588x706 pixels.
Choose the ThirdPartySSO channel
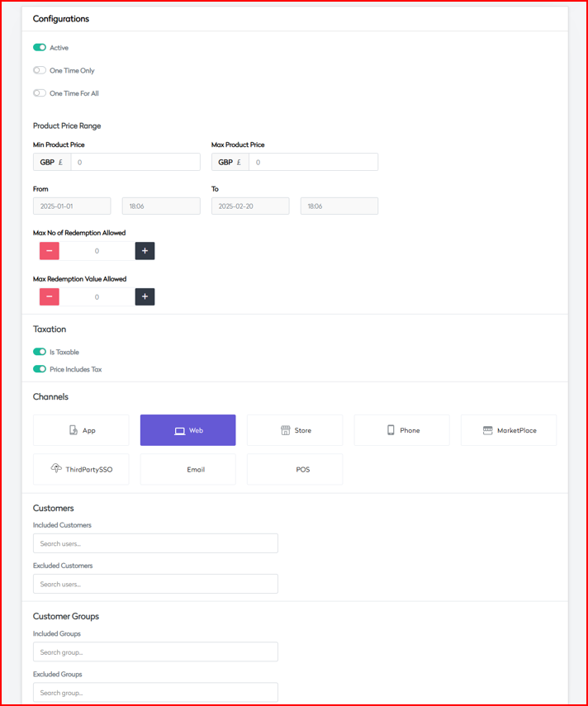pos(81,469)
